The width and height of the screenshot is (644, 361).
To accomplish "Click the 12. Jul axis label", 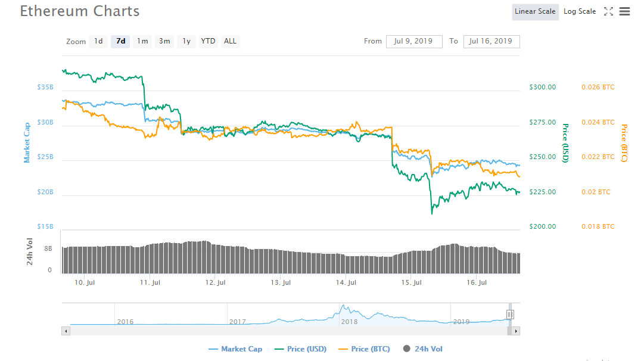I will click(x=215, y=282).
